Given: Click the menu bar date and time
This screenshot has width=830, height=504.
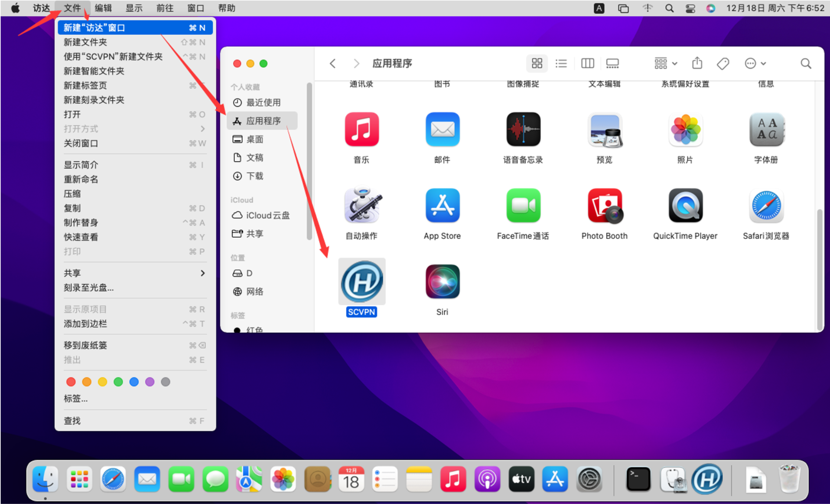Looking at the screenshot, I should pyautogui.click(x=775, y=8).
